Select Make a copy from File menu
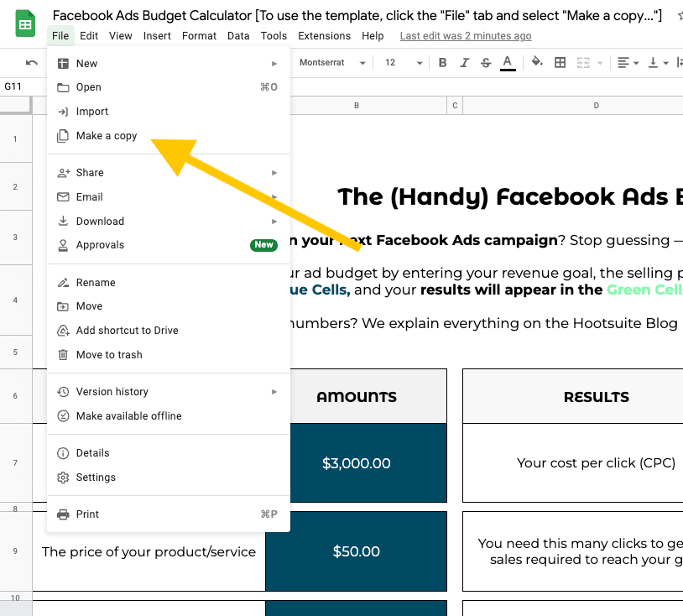The width and height of the screenshot is (683, 616). coord(107,136)
